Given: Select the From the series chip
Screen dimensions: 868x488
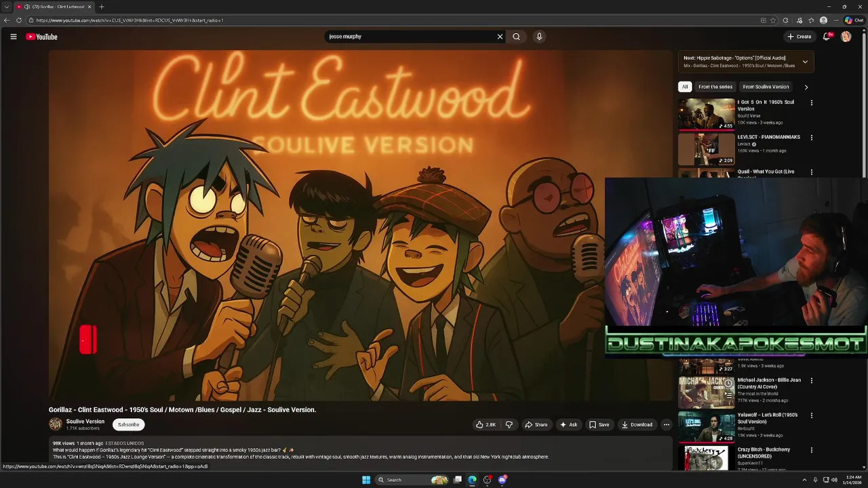Looking at the screenshot, I should pos(715,87).
